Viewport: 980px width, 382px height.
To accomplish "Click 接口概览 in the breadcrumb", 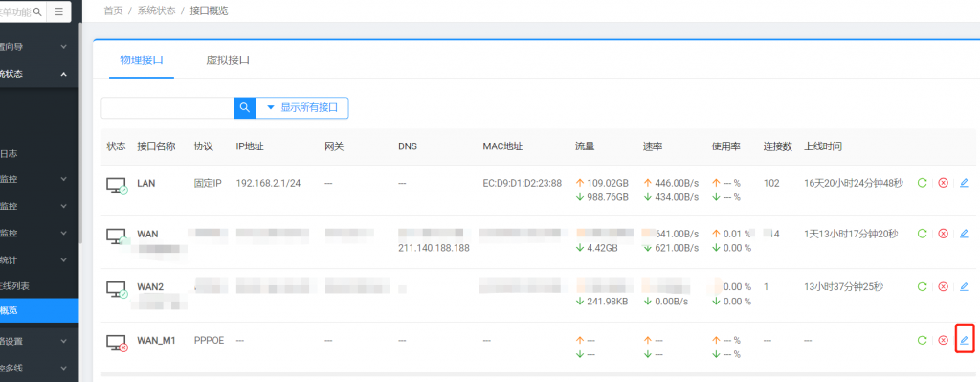I will 209,11.
